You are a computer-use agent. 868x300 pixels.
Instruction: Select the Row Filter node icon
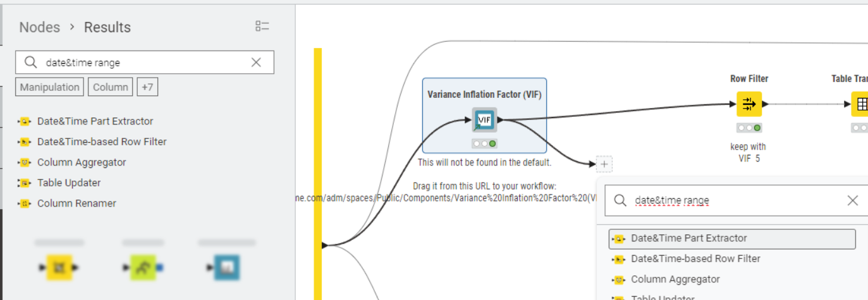coord(749,104)
